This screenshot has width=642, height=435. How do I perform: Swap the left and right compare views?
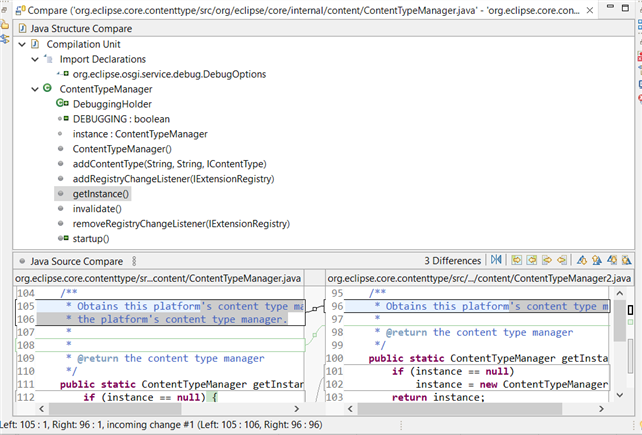point(496,260)
